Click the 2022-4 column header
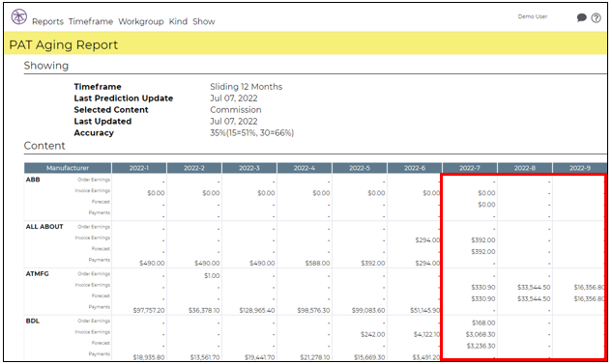The width and height of the screenshot is (612, 364). (304, 168)
